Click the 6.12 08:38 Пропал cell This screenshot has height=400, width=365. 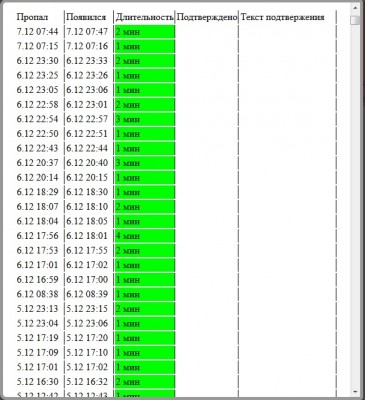[37, 294]
